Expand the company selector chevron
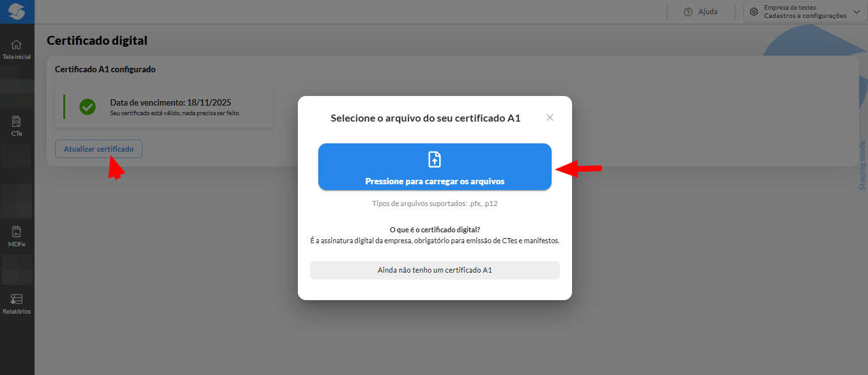The width and height of the screenshot is (868, 375). coord(856,12)
